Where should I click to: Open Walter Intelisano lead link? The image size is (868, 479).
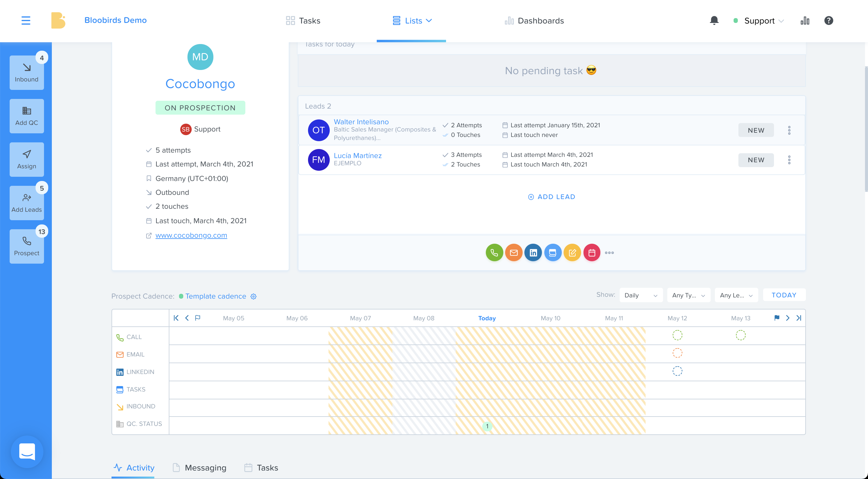click(x=361, y=122)
